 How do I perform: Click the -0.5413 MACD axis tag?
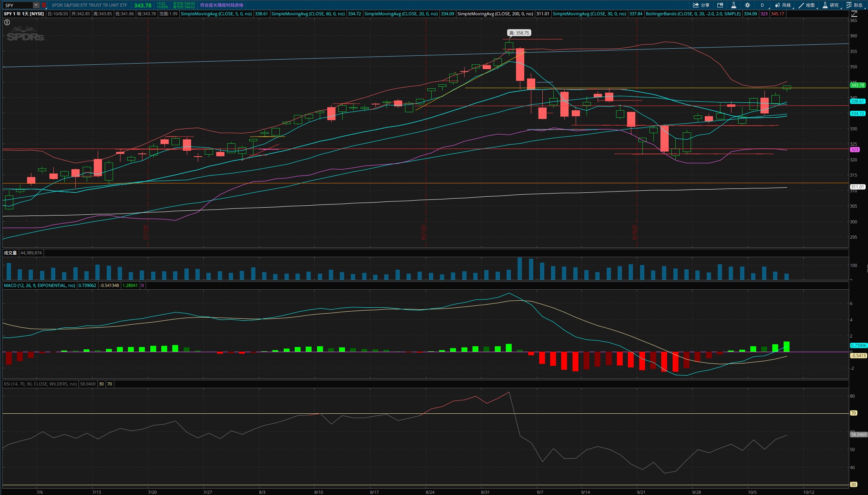coord(858,356)
